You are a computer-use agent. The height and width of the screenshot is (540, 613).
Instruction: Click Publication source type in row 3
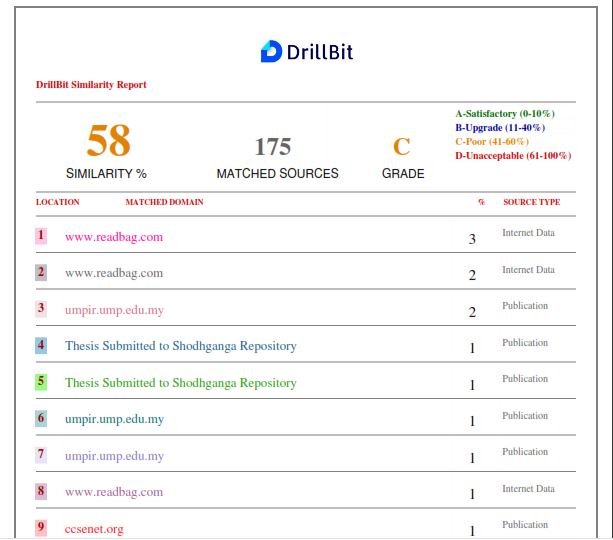525,306
